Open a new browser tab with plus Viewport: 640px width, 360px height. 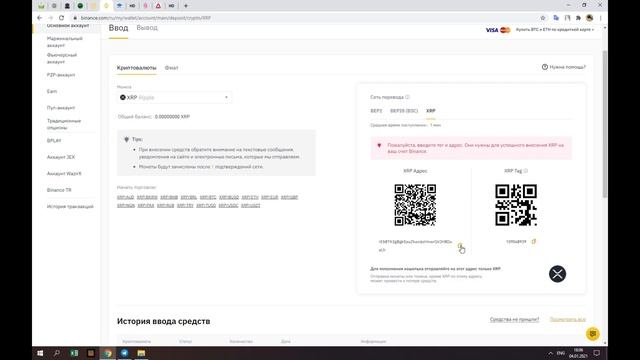coord(186,6)
